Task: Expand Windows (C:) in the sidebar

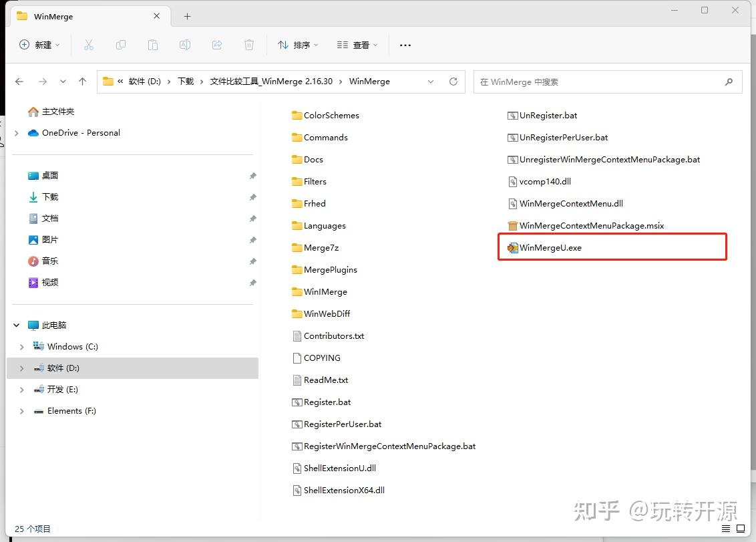Action: pyautogui.click(x=21, y=346)
